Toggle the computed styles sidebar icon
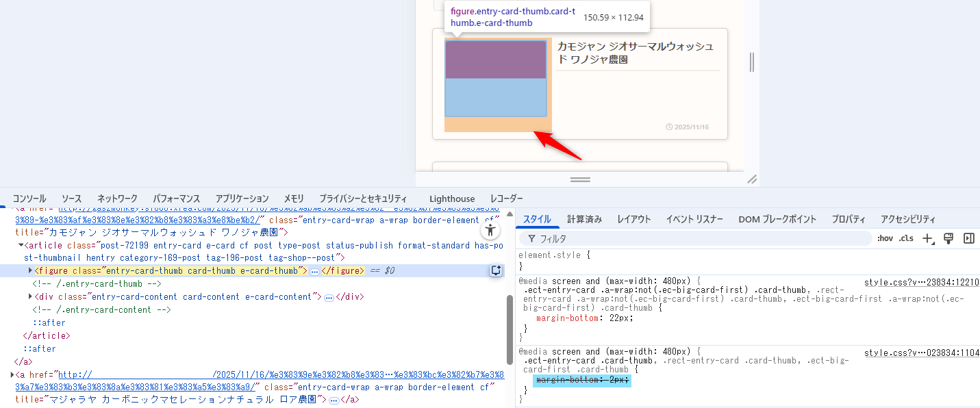Viewport: 980px width, 408px height. [x=968, y=238]
